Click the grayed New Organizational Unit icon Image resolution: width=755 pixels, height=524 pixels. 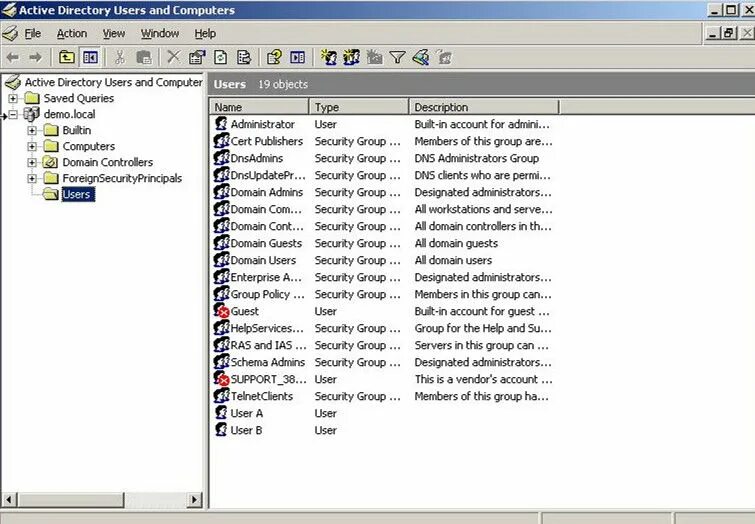374,58
